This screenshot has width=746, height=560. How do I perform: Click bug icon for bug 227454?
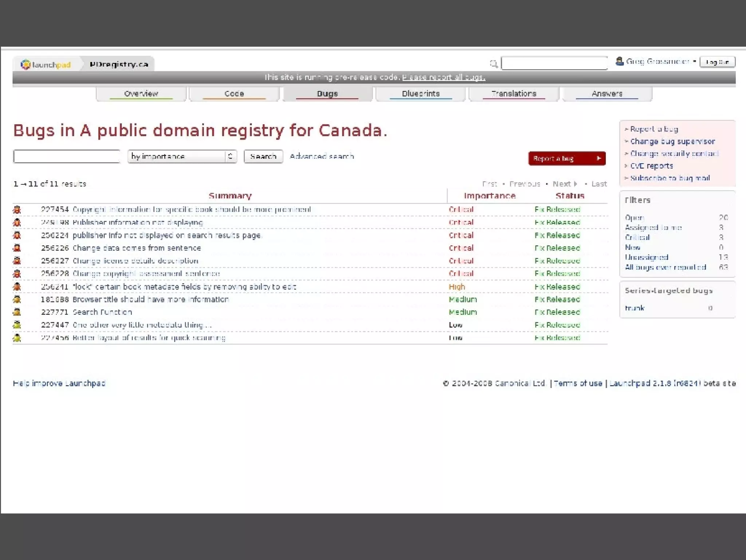tap(17, 209)
